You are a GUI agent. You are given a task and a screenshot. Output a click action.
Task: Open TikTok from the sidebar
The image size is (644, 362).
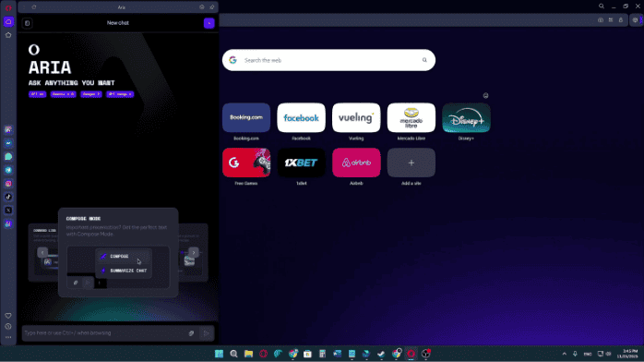coord(8,198)
